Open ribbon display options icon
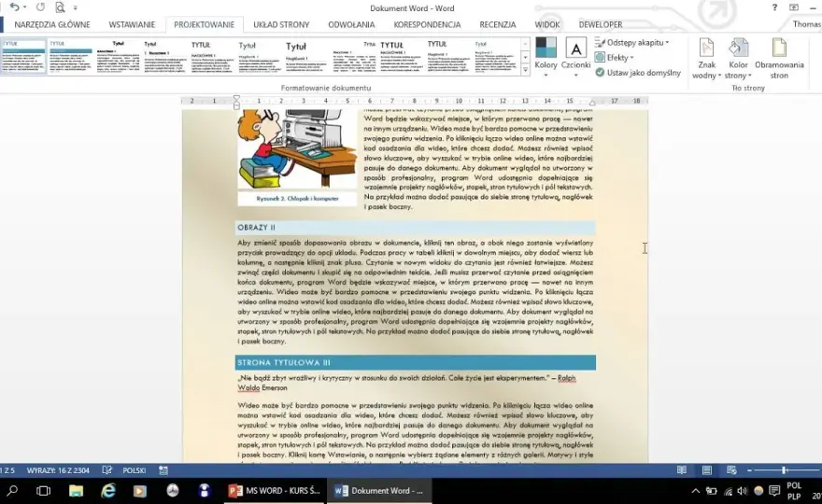 click(x=794, y=7)
